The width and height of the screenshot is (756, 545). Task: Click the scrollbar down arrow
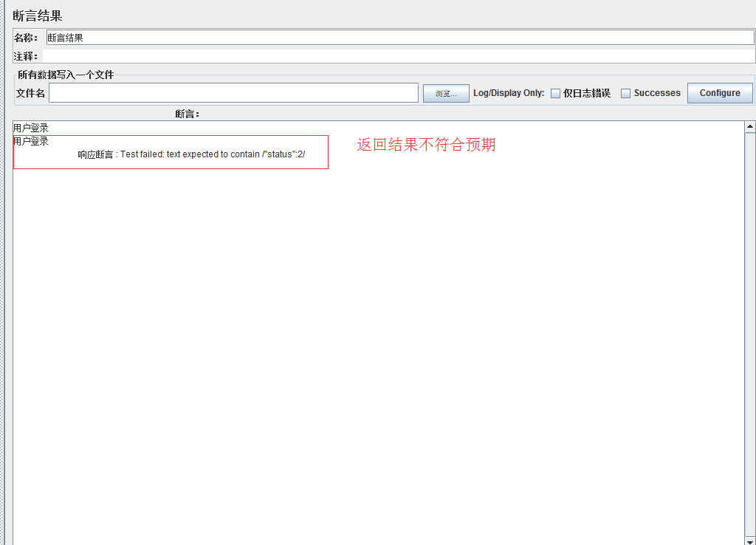[x=750, y=541]
